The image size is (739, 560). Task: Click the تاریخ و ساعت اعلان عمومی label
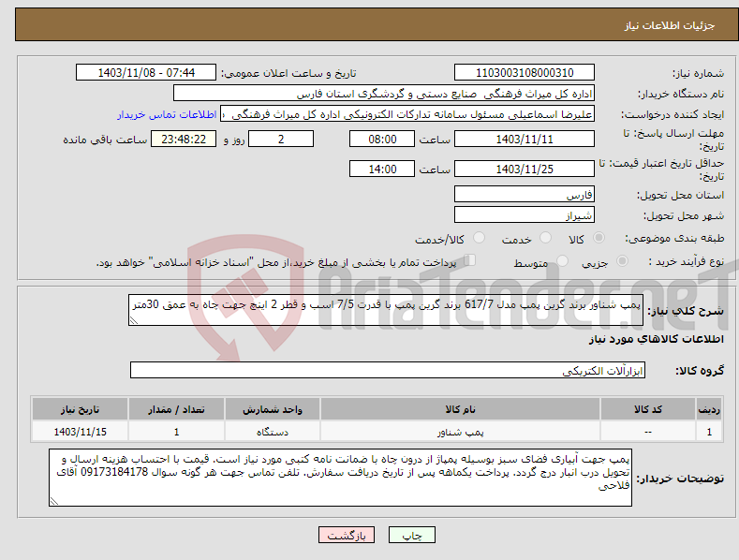[288, 73]
